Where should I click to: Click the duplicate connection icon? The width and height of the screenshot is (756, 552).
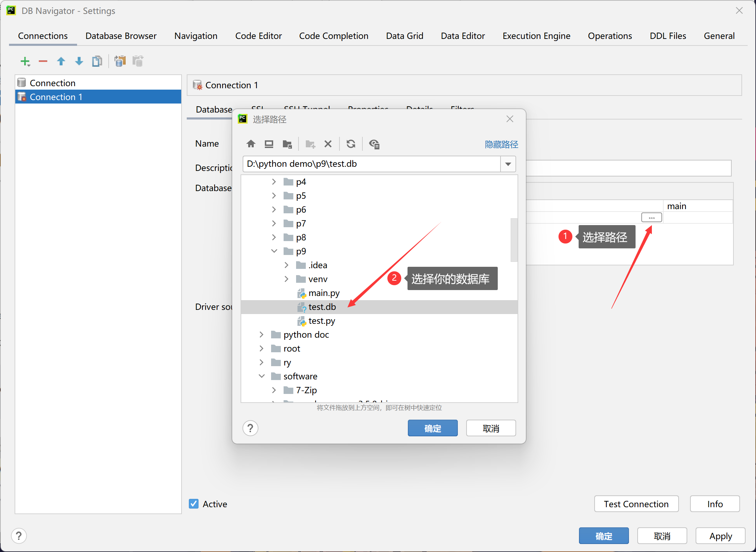pyautogui.click(x=97, y=61)
